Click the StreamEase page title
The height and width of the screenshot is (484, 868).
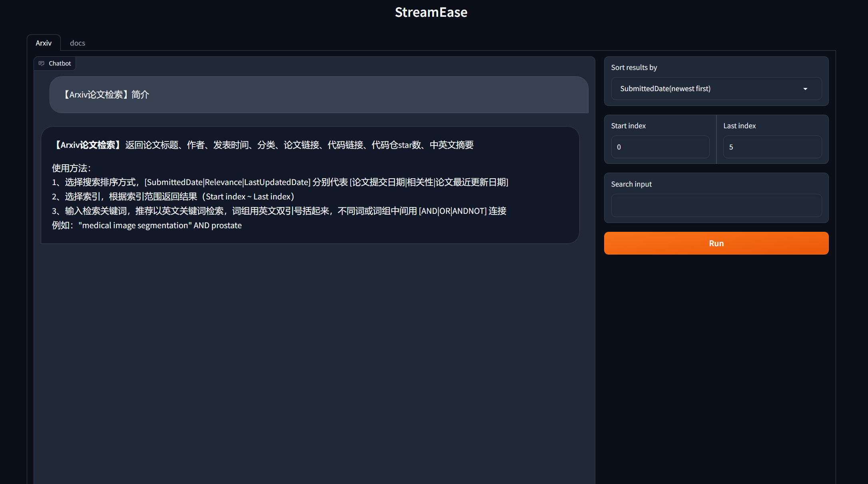pyautogui.click(x=431, y=12)
